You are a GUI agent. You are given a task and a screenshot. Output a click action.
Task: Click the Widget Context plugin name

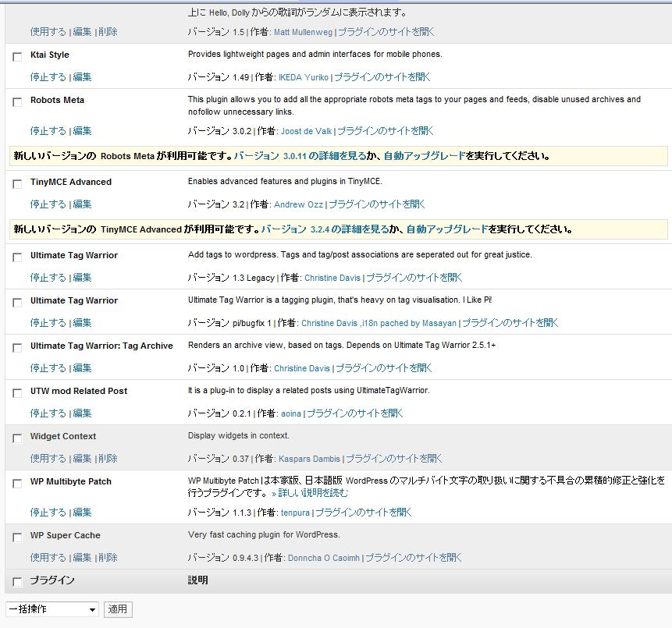click(x=63, y=436)
